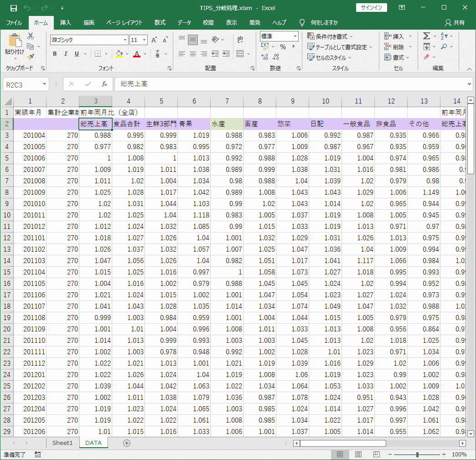Click the Undo arrow icon
This screenshot has width=476, height=460.
coord(27,8)
